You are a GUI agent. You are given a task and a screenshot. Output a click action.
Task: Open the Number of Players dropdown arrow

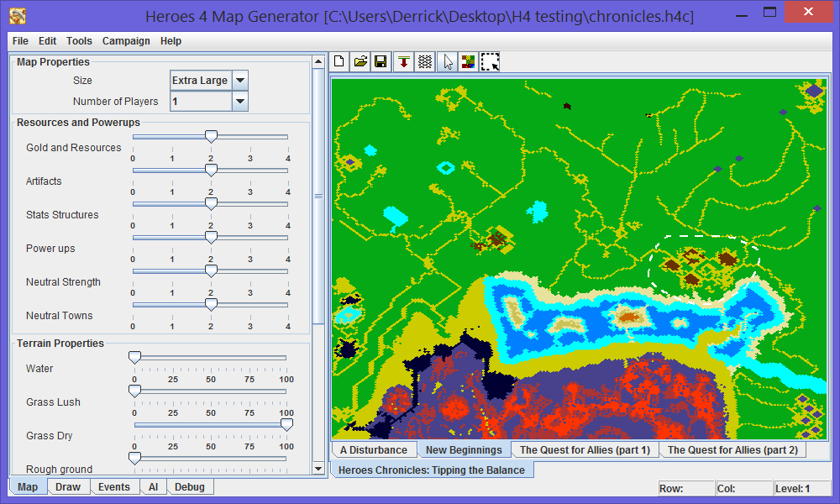pyautogui.click(x=240, y=102)
